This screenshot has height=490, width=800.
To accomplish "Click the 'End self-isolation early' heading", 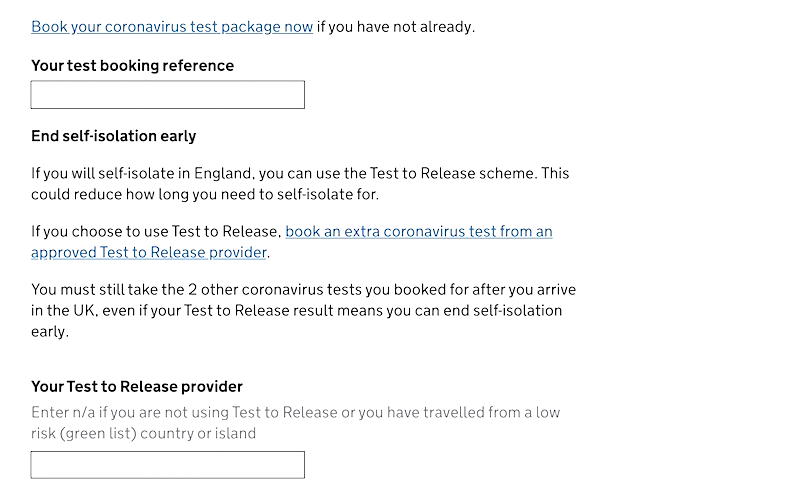I will click(x=113, y=136).
